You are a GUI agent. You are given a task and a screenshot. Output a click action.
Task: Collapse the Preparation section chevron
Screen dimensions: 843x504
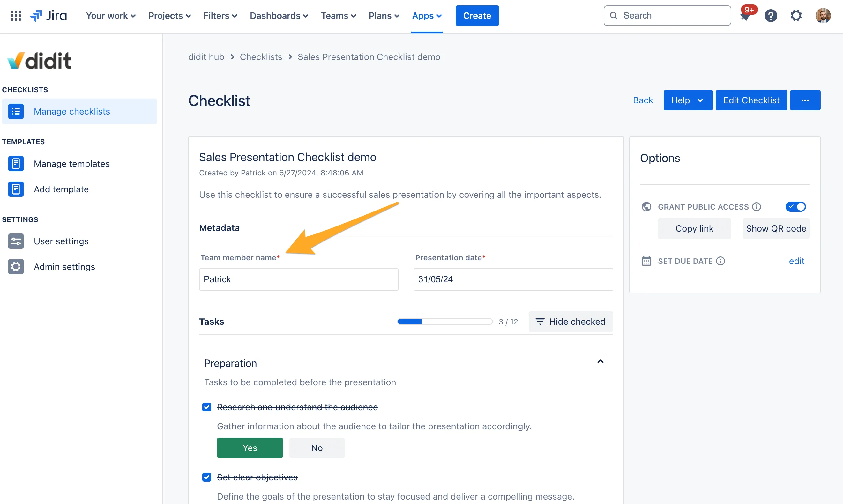[600, 362]
